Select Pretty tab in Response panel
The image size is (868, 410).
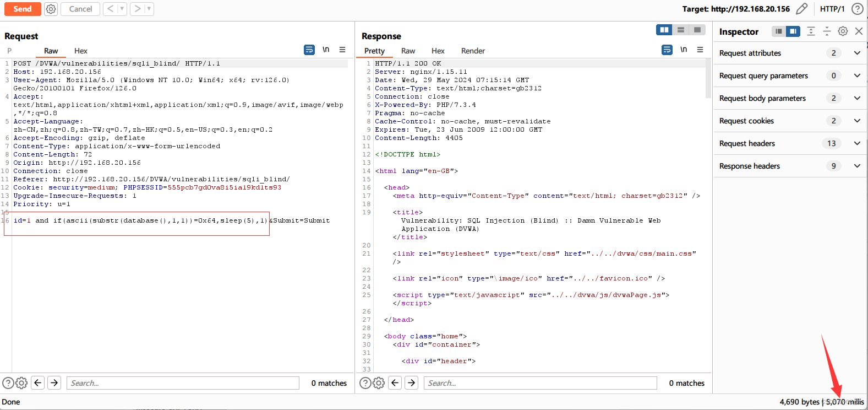coord(374,51)
